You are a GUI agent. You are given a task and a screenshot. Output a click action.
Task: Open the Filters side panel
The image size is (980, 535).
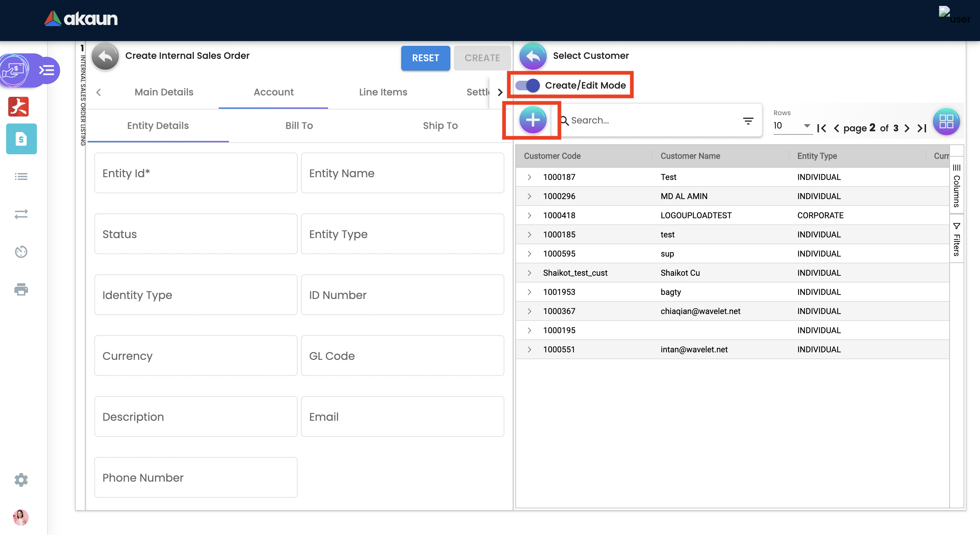(956, 240)
